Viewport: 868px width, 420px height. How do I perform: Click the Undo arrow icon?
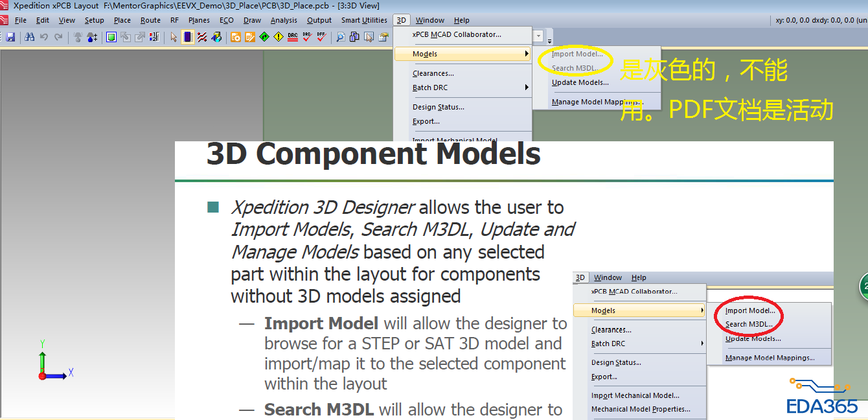44,37
